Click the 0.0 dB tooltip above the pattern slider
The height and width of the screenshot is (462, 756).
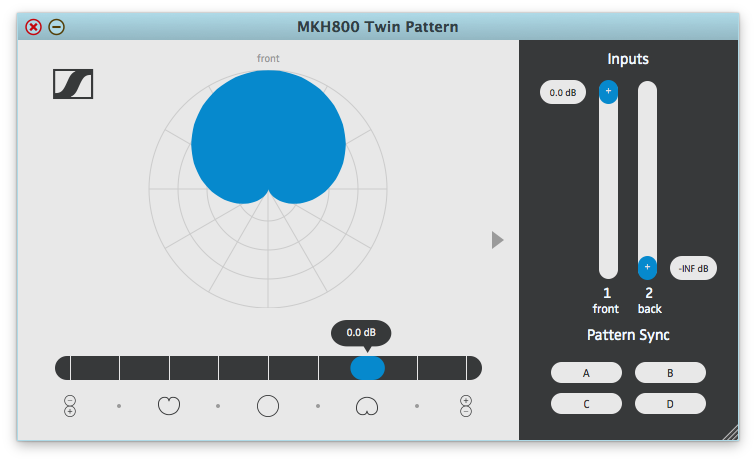coord(361,333)
